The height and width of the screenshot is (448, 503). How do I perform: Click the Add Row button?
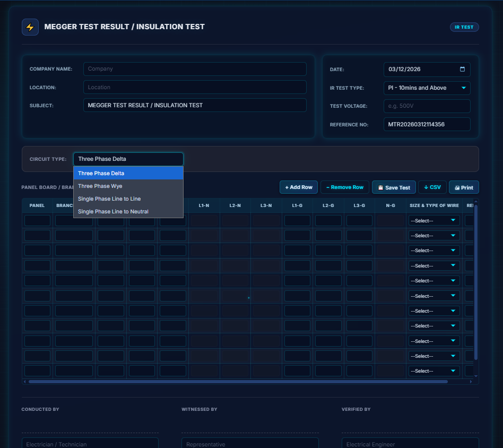point(299,187)
